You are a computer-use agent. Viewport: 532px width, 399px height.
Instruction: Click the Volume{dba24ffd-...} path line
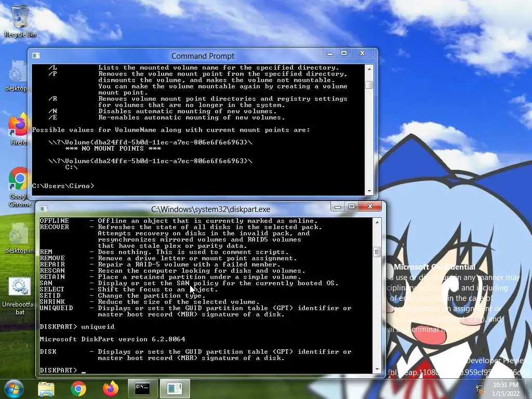150,142
